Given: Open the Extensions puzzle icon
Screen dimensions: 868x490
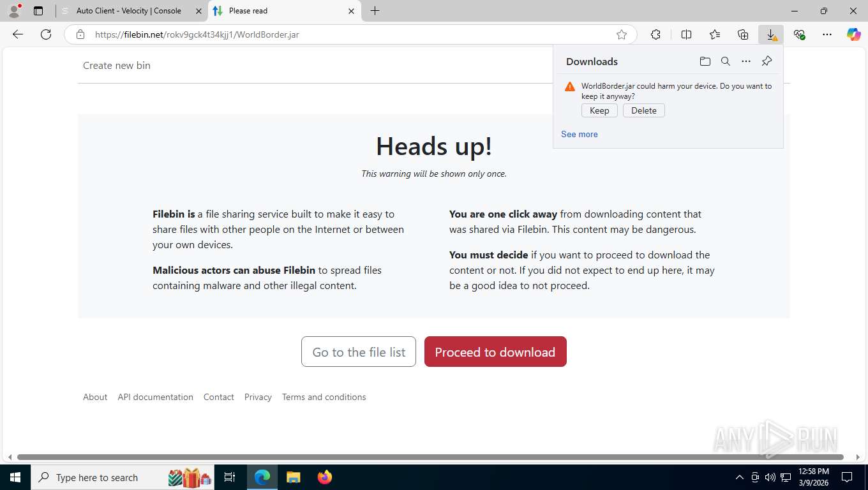Looking at the screenshot, I should pyautogui.click(x=655, y=34).
